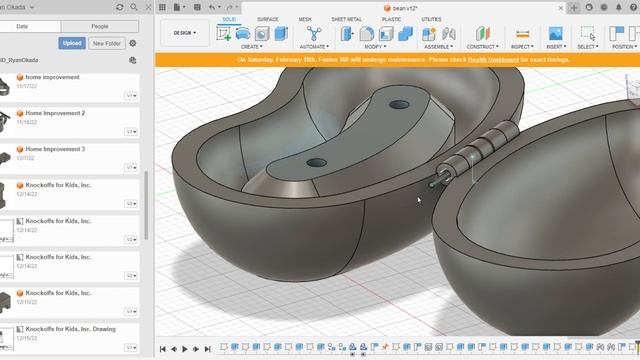
Task: Expand the INSPECT menu
Action: (522, 47)
